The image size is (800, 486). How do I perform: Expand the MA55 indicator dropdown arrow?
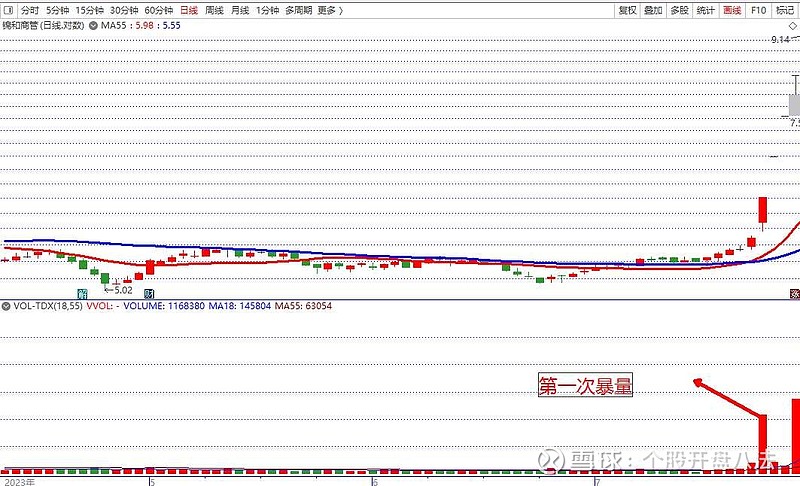pos(93,24)
